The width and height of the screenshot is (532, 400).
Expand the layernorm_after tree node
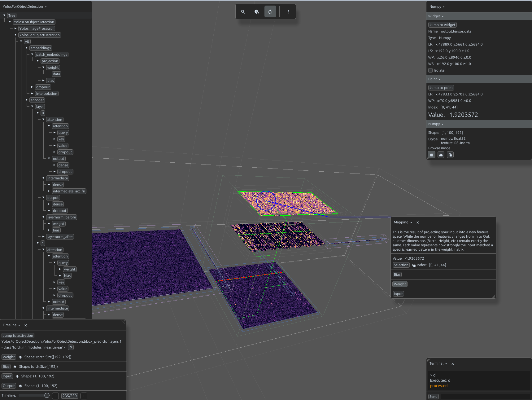click(x=43, y=237)
